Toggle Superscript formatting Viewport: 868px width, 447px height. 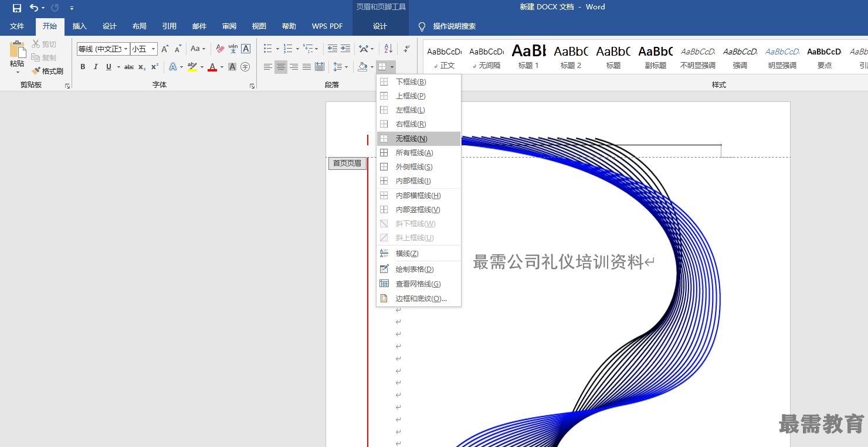click(155, 67)
